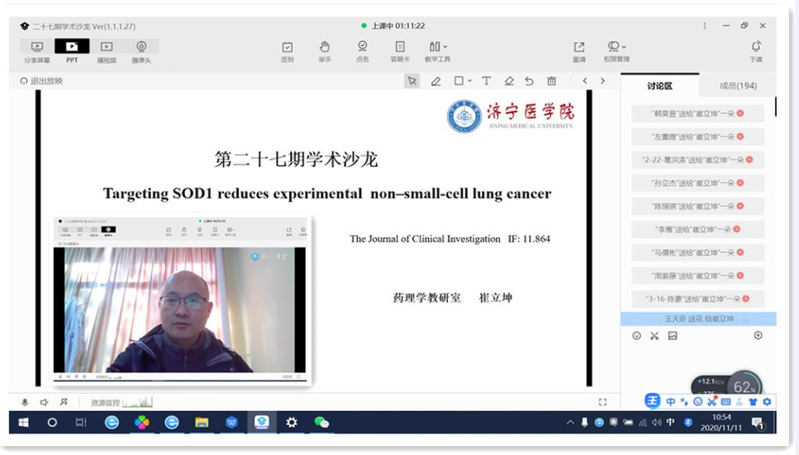
Task: Select the PPT mode button
Action: tap(72, 47)
